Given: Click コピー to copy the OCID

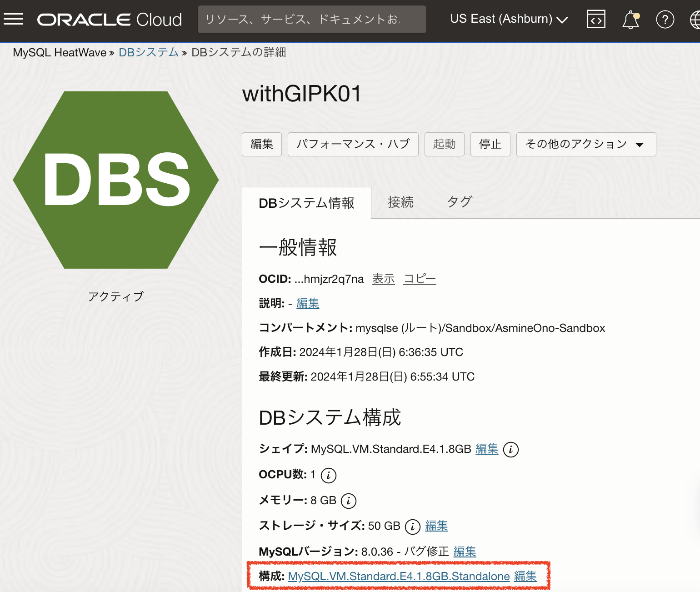Looking at the screenshot, I should tap(420, 279).
